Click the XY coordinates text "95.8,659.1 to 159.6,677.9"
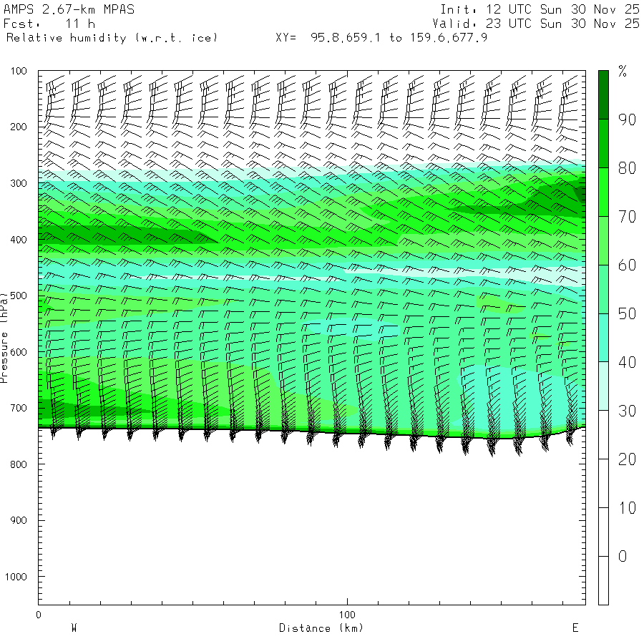 [399, 38]
